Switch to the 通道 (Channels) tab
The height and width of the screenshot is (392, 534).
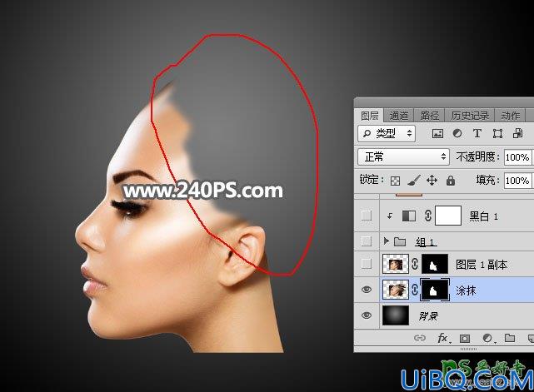(x=398, y=116)
